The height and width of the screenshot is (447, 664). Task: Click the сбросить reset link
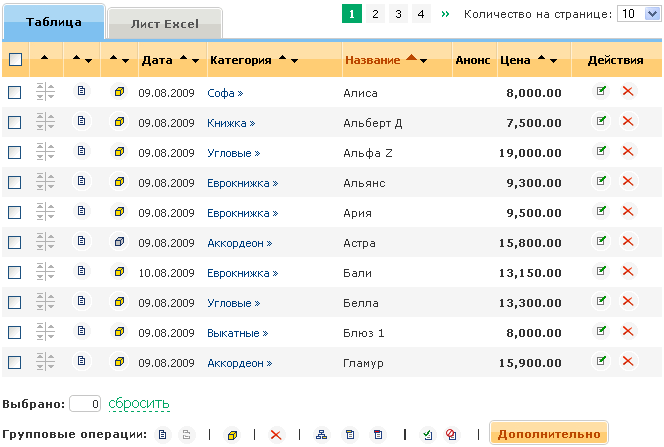[x=139, y=404]
